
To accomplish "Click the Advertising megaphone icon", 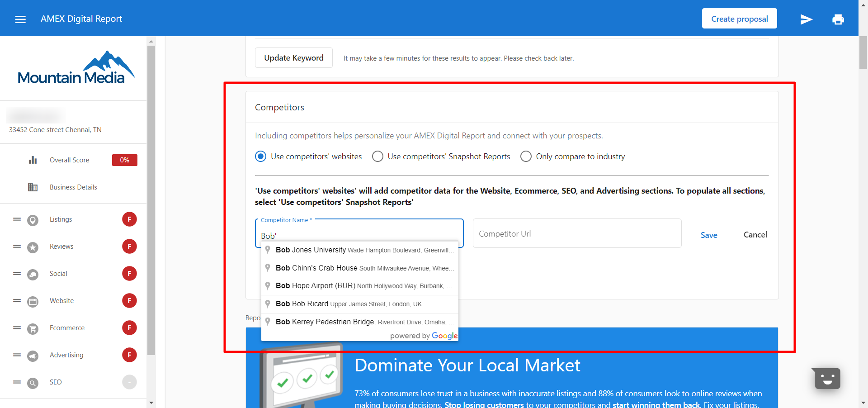I will [x=33, y=356].
